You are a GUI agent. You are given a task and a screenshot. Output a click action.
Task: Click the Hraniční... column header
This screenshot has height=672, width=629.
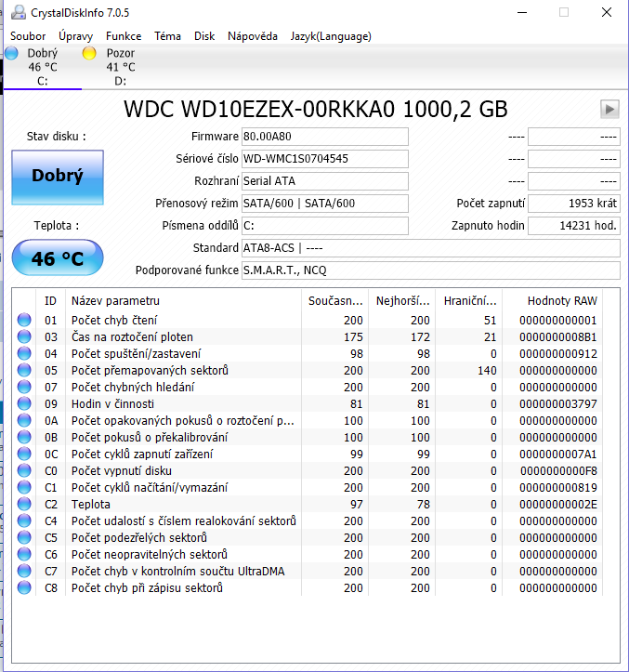469,301
